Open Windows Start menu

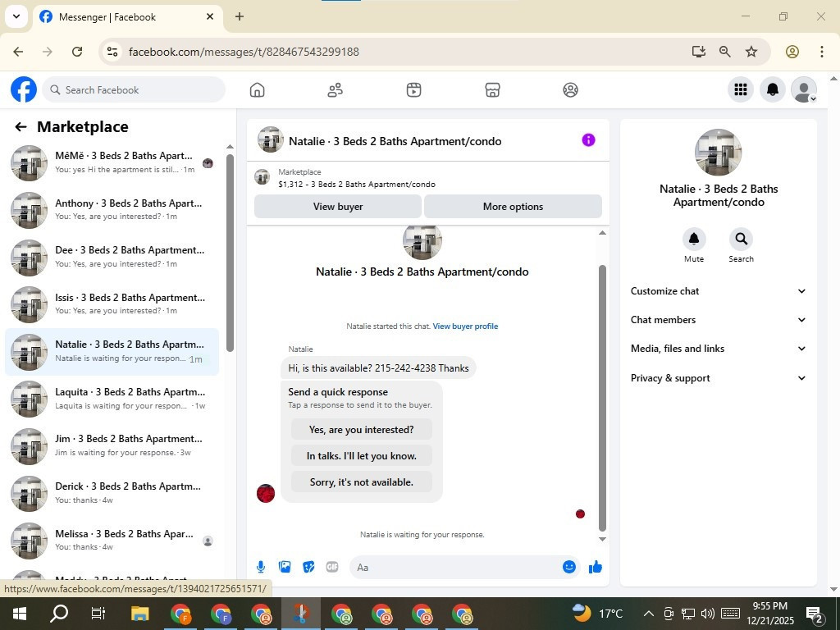(x=20, y=614)
